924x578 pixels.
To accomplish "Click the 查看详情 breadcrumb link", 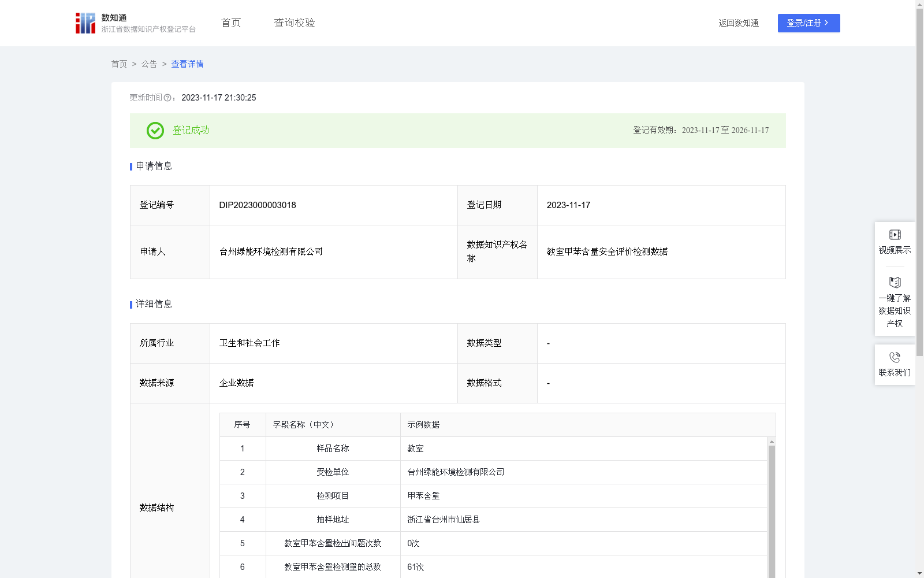I will (187, 64).
